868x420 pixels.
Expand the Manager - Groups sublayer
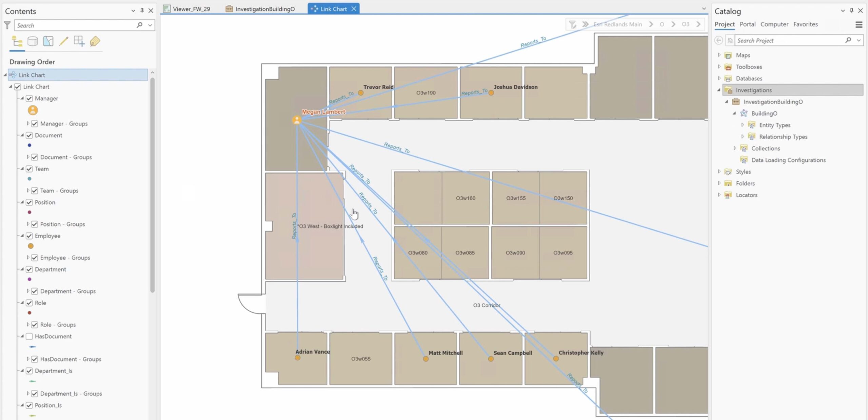pos(28,123)
